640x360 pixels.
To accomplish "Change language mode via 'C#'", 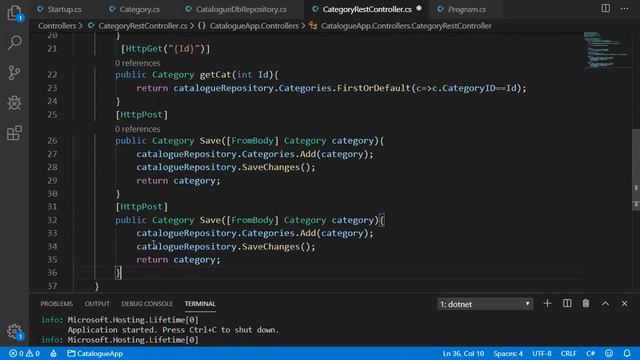I will point(591,353).
